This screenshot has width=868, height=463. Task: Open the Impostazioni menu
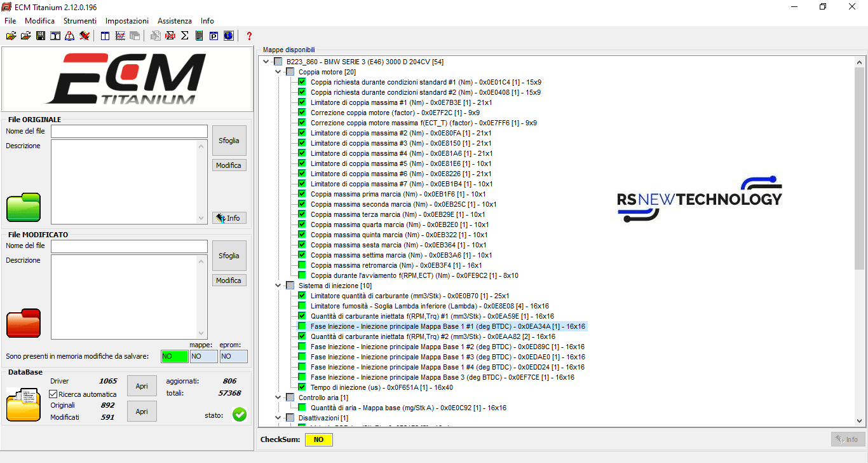pos(127,21)
